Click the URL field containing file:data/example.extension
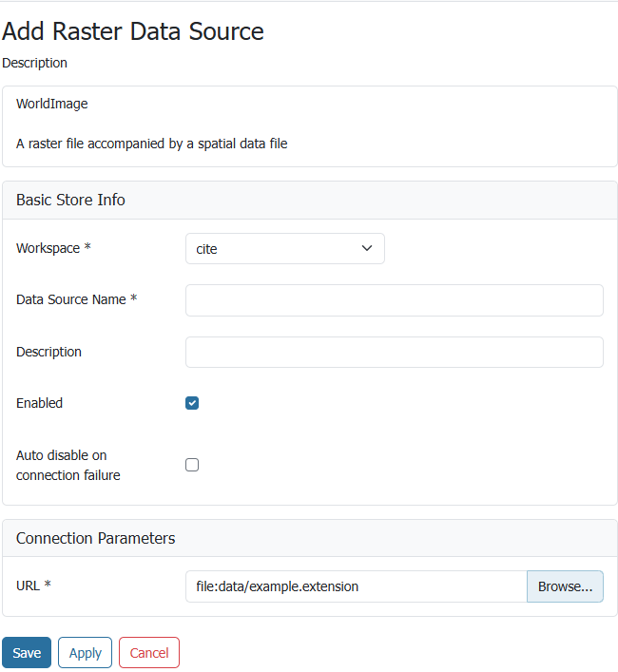 tap(356, 586)
